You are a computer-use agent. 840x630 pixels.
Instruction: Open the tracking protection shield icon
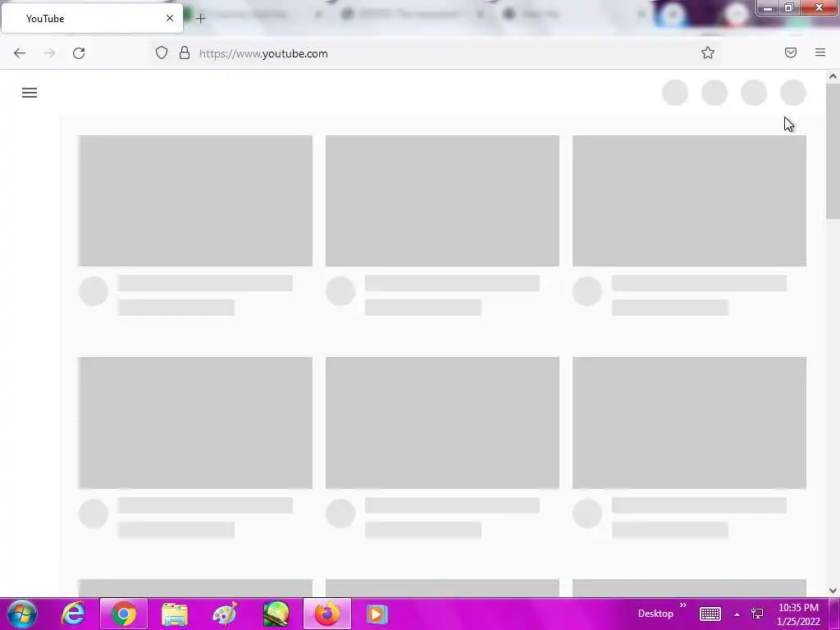162,52
